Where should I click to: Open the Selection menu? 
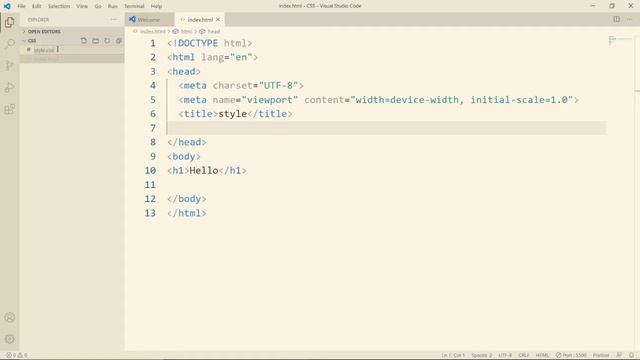[x=59, y=6]
